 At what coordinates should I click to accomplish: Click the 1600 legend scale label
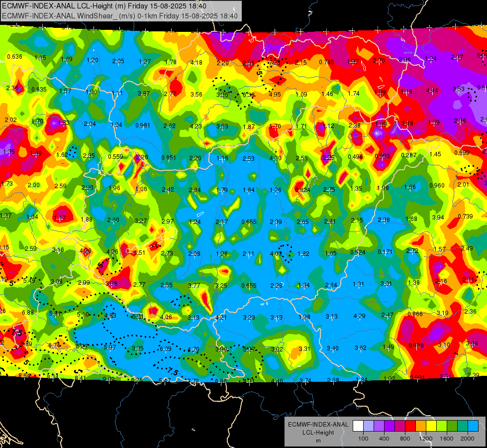pyautogui.click(x=446, y=439)
